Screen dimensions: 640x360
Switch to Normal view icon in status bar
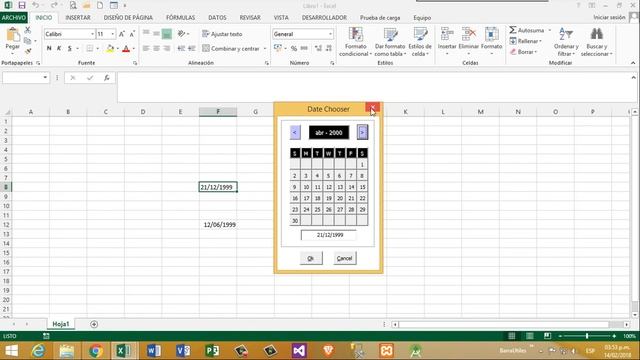(x=511, y=336)
